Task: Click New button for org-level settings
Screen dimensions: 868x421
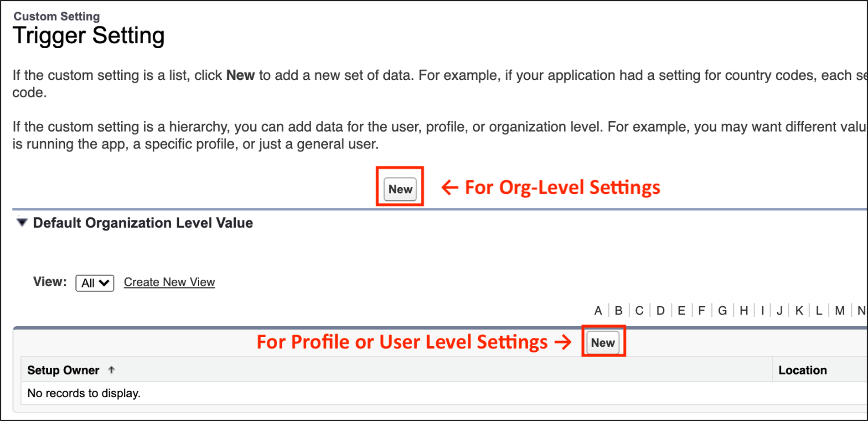Action: coord(400,189)
